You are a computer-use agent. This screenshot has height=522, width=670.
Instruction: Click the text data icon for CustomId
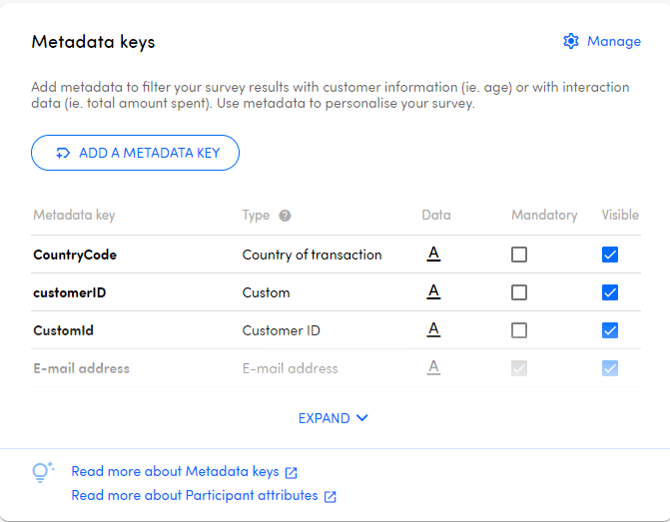[434, 330]
